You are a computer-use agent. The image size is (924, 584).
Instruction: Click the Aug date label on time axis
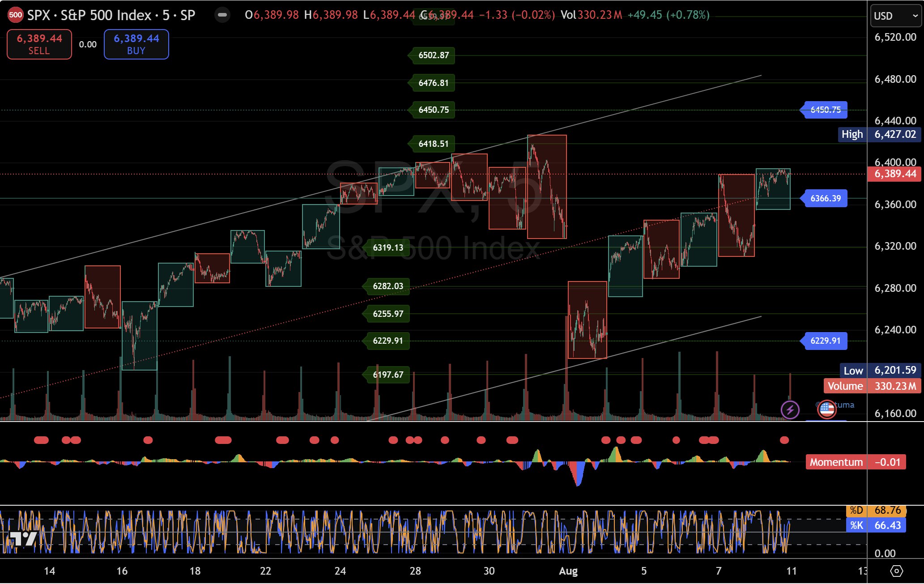point(568,571)
